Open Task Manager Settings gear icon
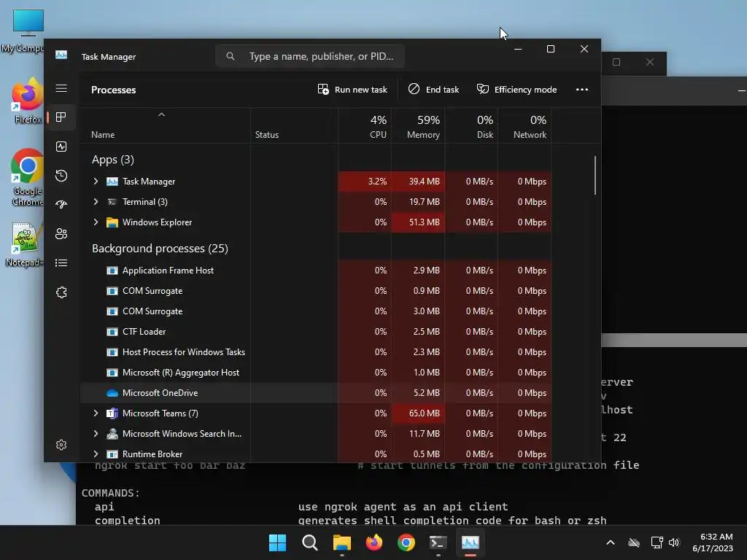 pyautogui.click(x=61, y=445)
